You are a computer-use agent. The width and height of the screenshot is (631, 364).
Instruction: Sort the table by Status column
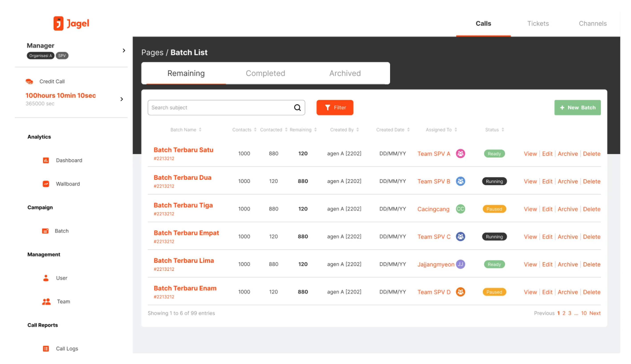tap(503, 129)
